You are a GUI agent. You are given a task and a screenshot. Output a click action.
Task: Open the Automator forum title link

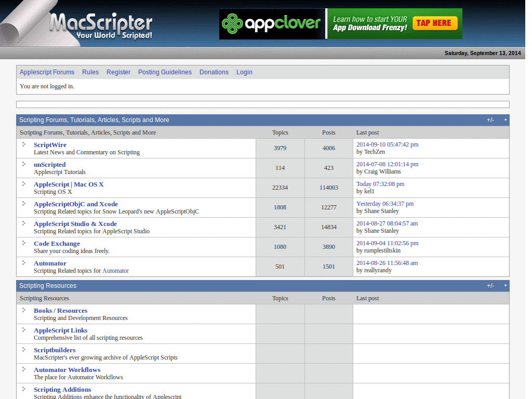pos(50,263)
